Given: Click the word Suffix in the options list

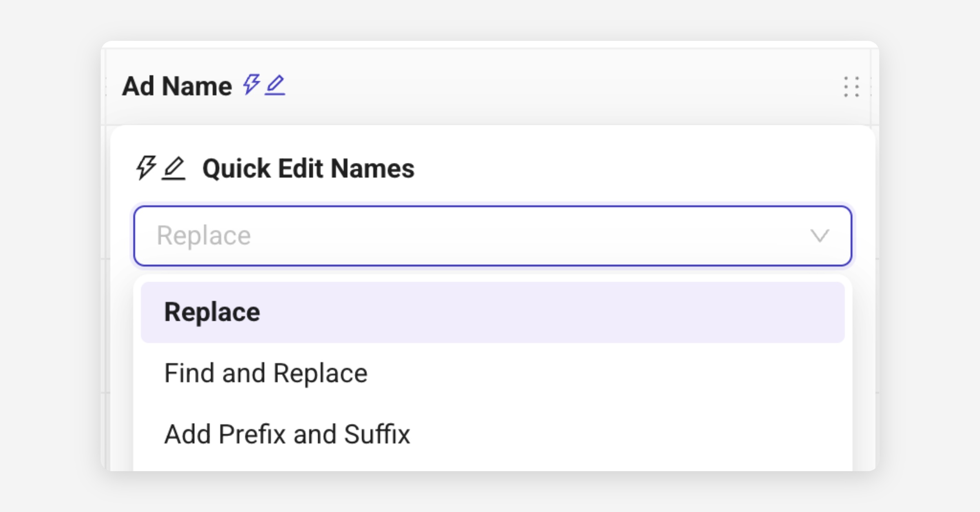Looking at the screenshot, I should tap(377, 434).
